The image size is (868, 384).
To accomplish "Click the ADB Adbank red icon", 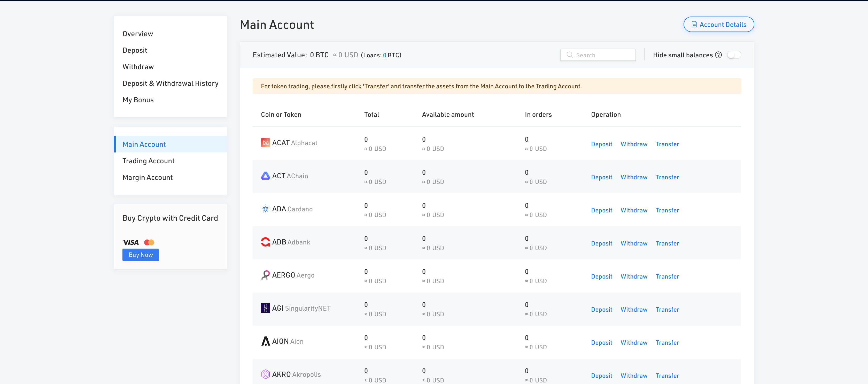I will pos(265,242).
